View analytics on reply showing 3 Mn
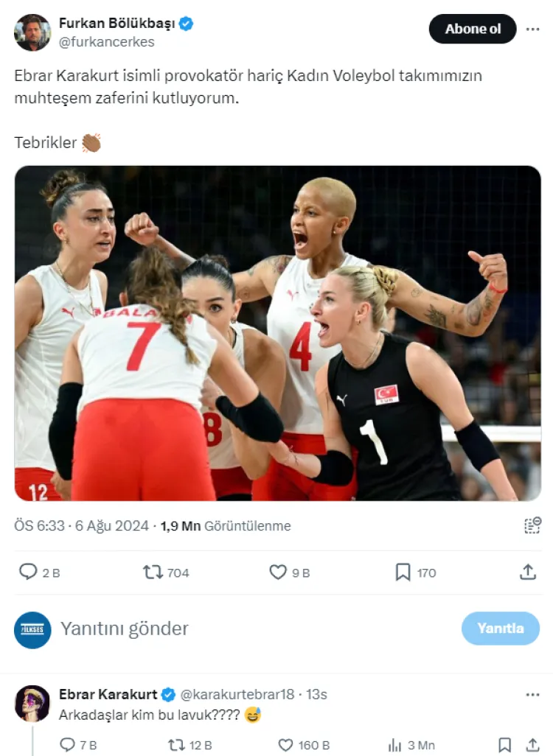553x756 pixels. coord(394,746)
